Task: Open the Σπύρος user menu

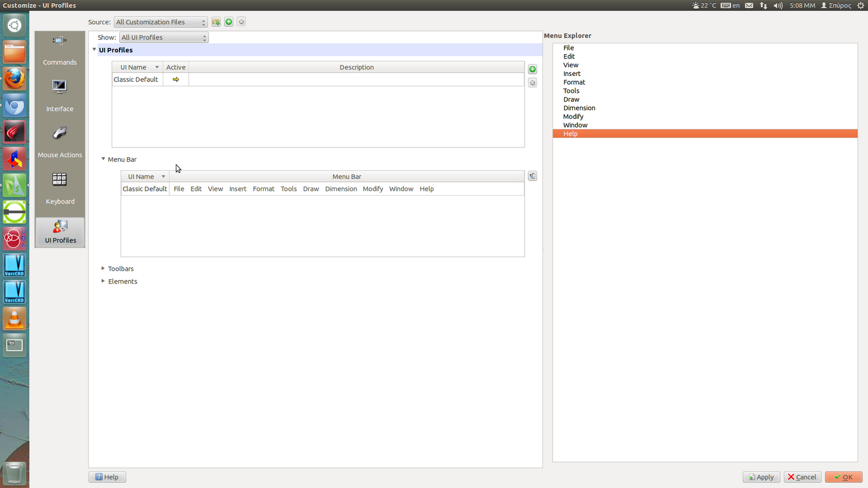Action: (836, 5)
